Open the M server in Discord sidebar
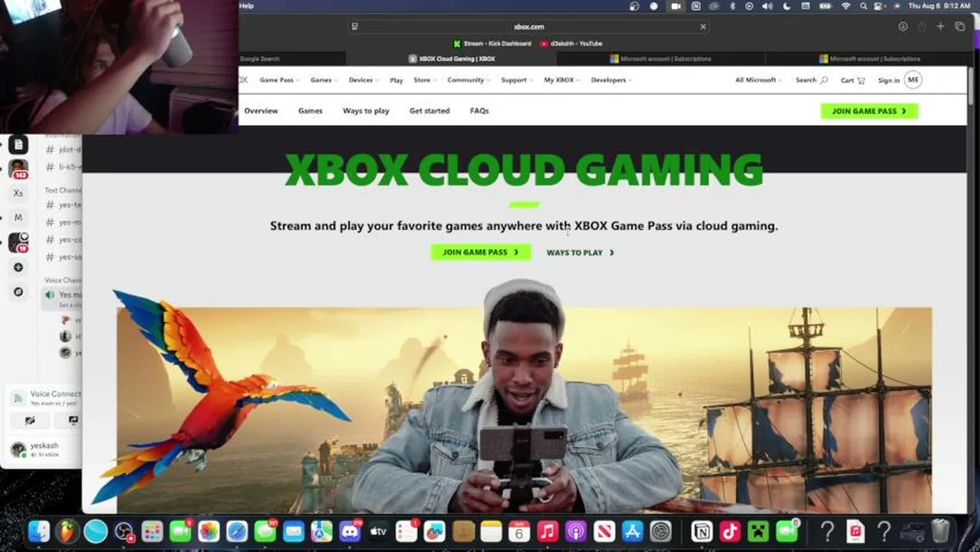Screen dimensions: 980x552 click(x=18, y=218)
